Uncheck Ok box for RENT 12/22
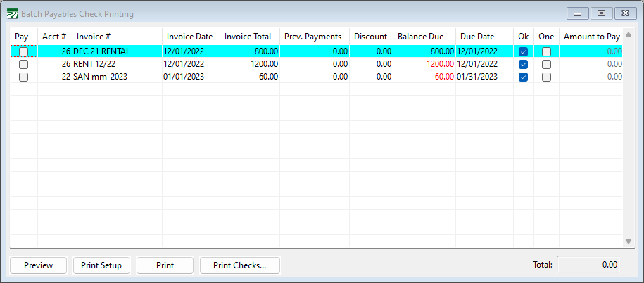Screen dimensions: 644x283 [x=523, y=64]
